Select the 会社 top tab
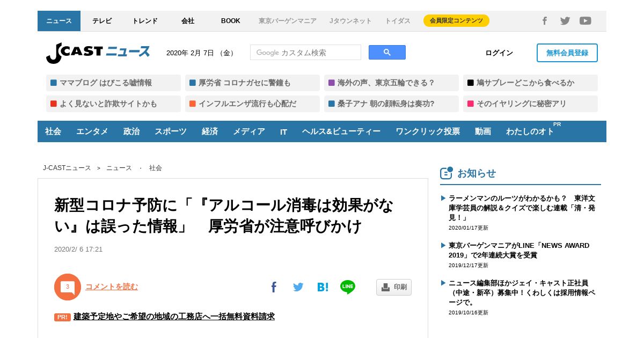The width and height of the screenshot is (644, 338). point(188,21)
